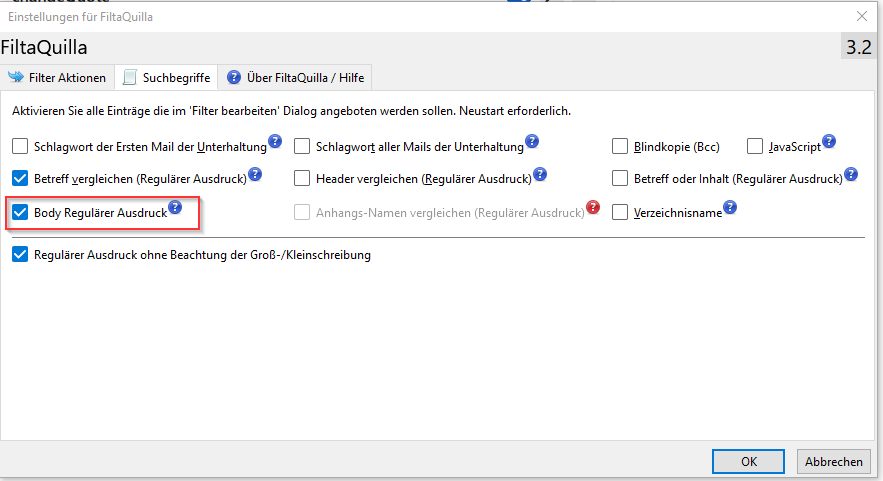Disable case-insensitive Regulärer Ausdruck checkbox
Viewport: 883px width, 481px height.
pyautogui.click(x=20, y=255)
